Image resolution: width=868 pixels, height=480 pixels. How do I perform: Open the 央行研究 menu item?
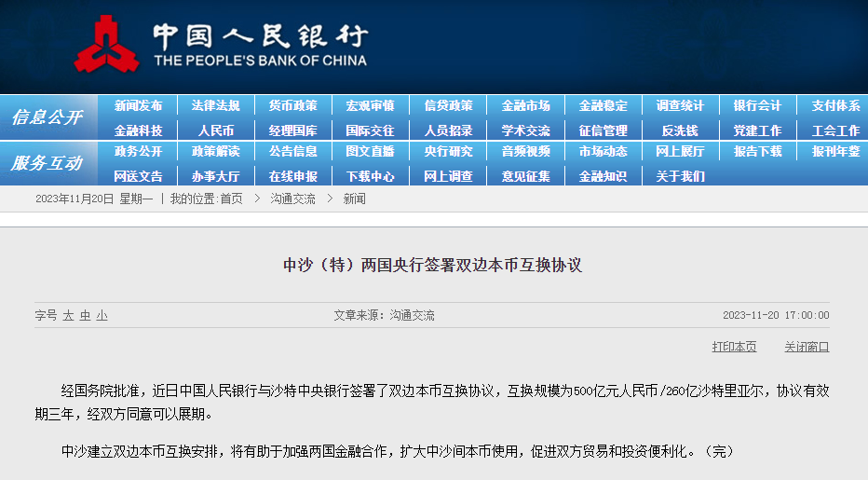tap(448, 151)
